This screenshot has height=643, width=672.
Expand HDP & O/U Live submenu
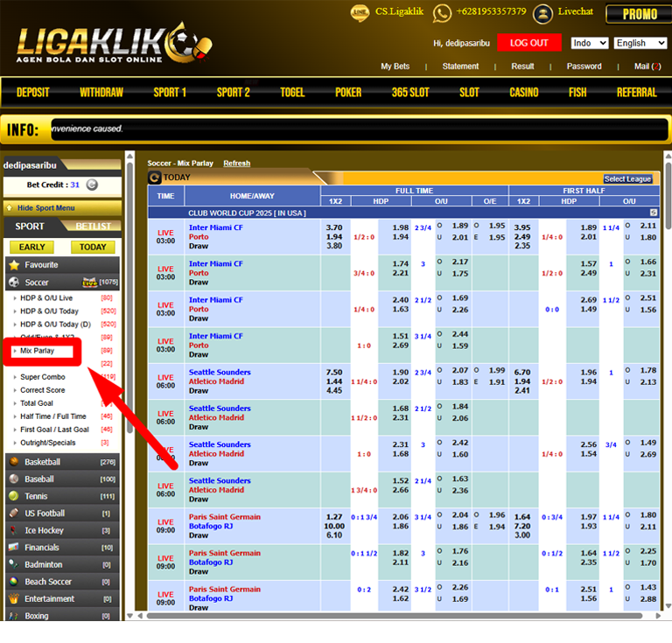point(46,297)
